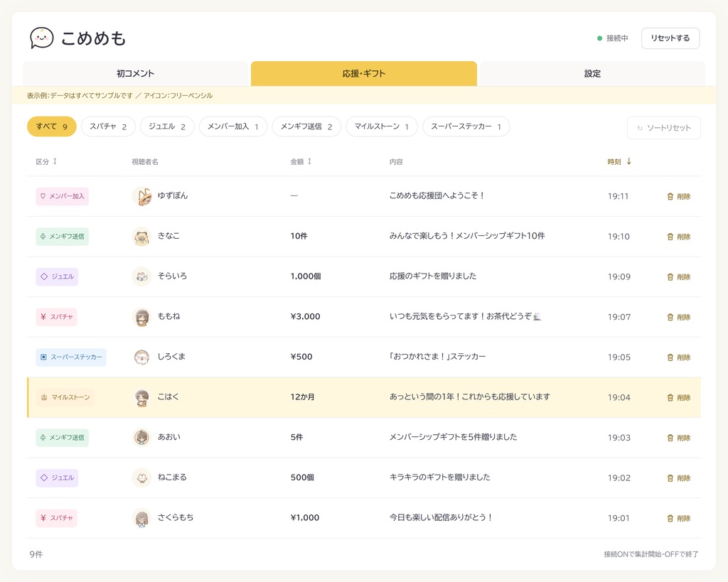728x582 pixels.
Task: Filter the list by マイルストーン
Action: click(x=382, y=126)
